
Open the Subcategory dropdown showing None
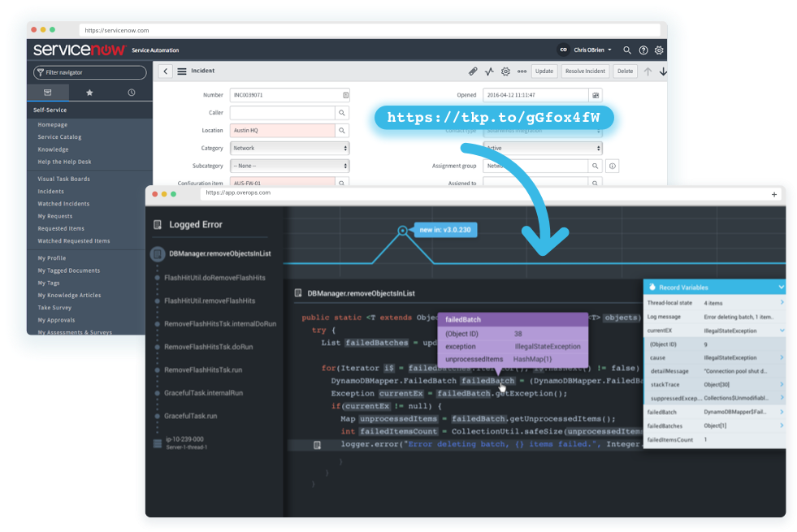pos(290,167)
